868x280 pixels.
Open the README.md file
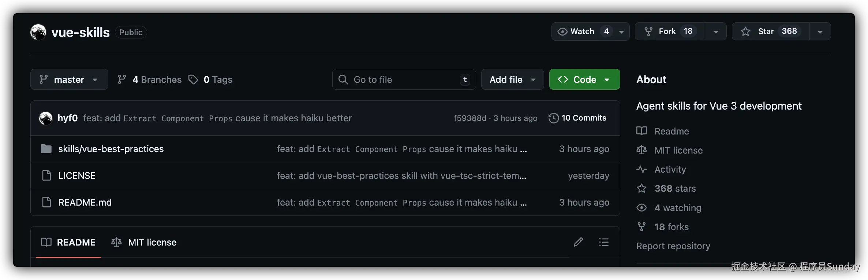(85, 202)
